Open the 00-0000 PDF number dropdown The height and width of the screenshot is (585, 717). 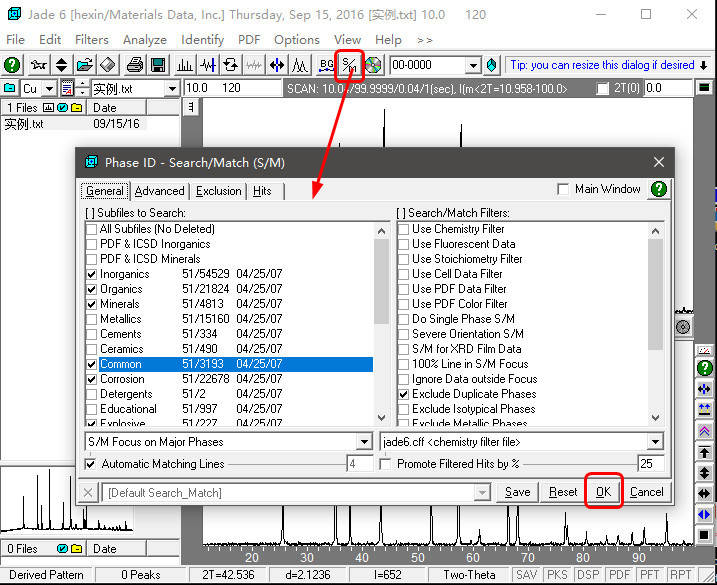click(473, 65)
